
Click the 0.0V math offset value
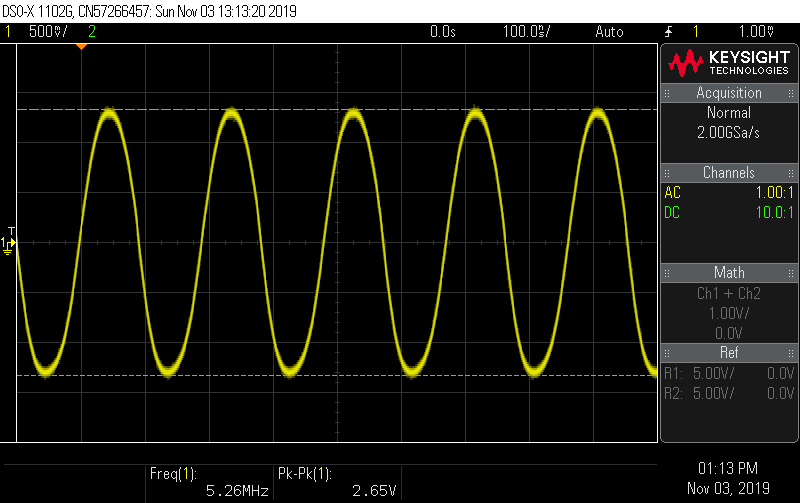[x=729, y=333]
